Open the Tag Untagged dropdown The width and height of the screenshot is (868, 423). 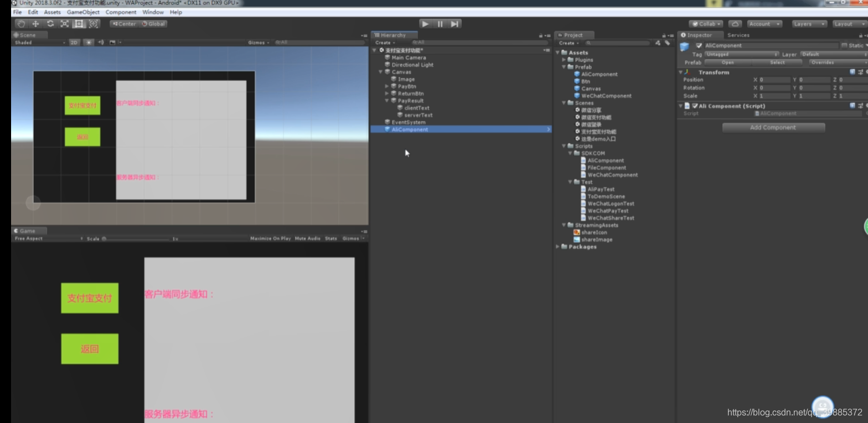point(742,54)
